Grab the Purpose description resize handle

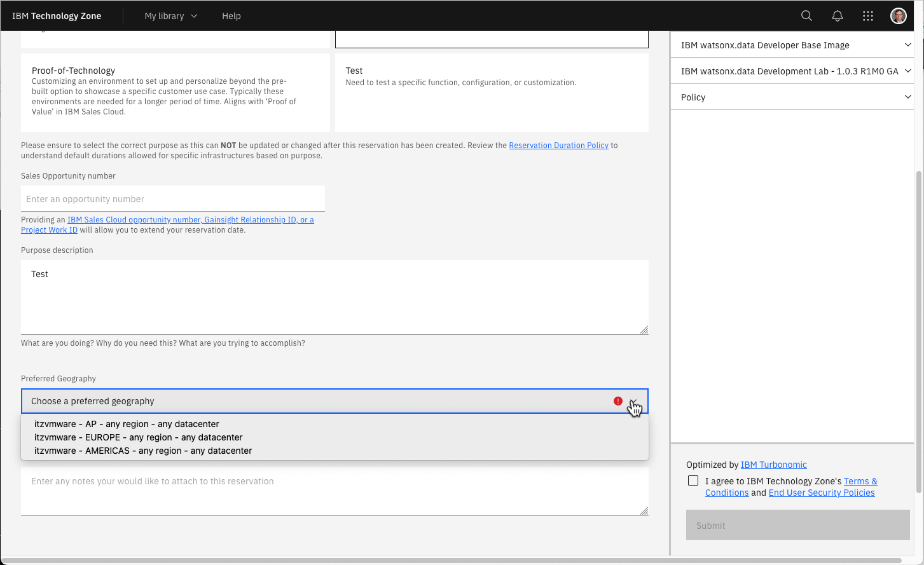click(644, 330)
